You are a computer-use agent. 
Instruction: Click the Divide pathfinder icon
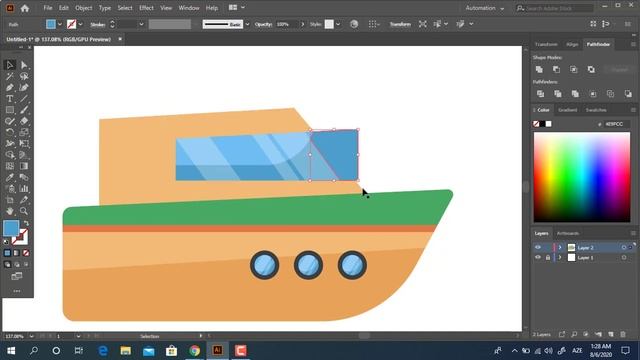[x=540, y=94]
